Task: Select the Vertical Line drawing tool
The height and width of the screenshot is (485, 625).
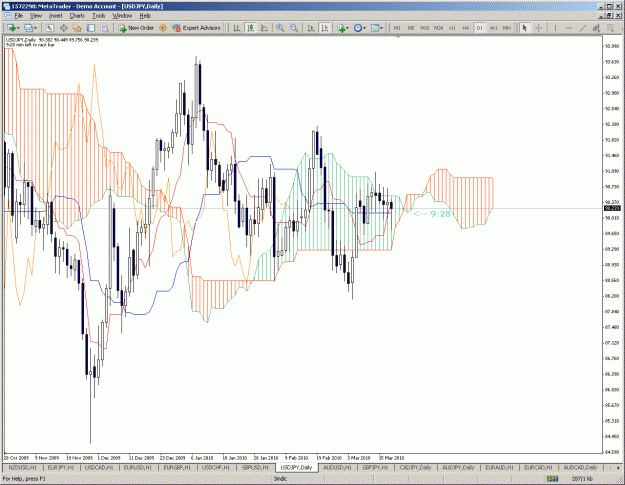Action: 555,28
